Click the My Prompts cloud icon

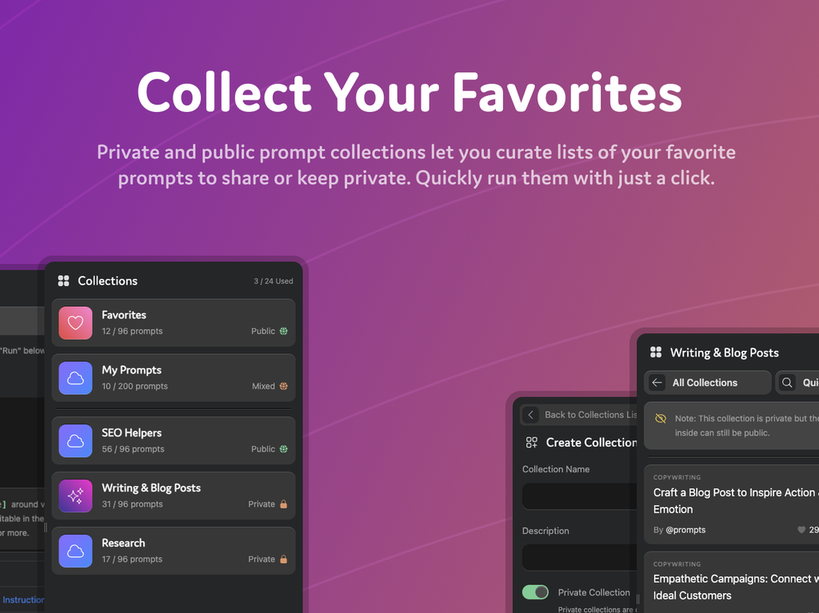coord(75,378)
